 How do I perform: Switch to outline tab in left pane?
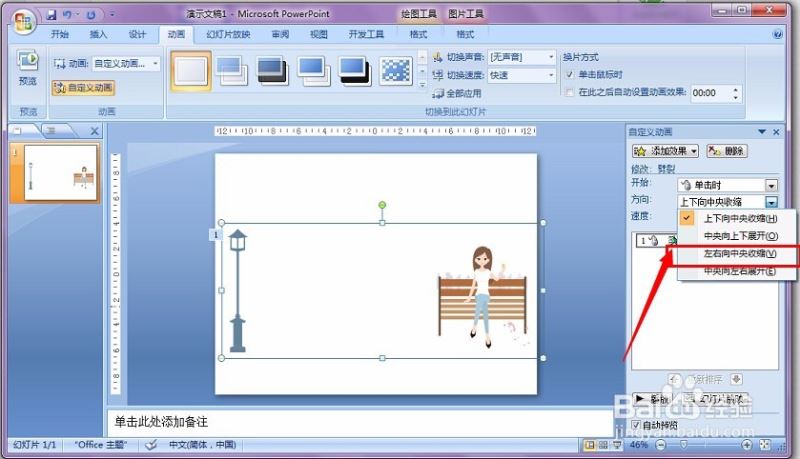[54, 131]
